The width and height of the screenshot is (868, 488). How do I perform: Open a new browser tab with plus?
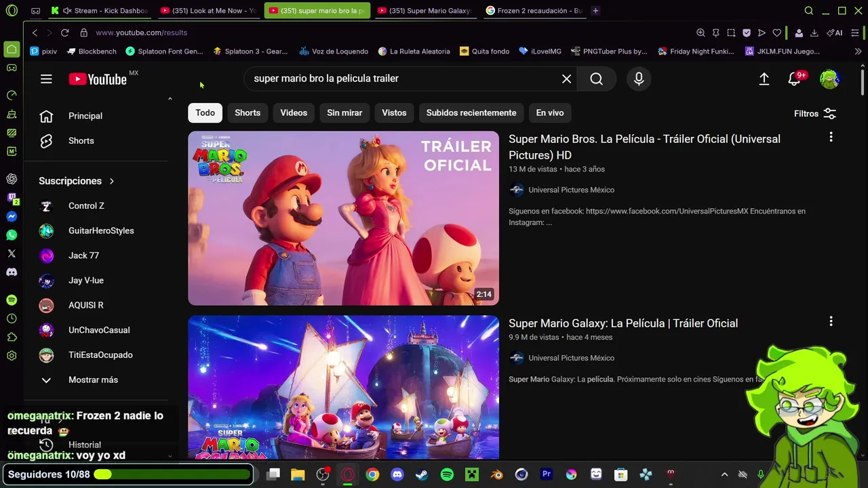pyautogui.click(x=595, y=11)
